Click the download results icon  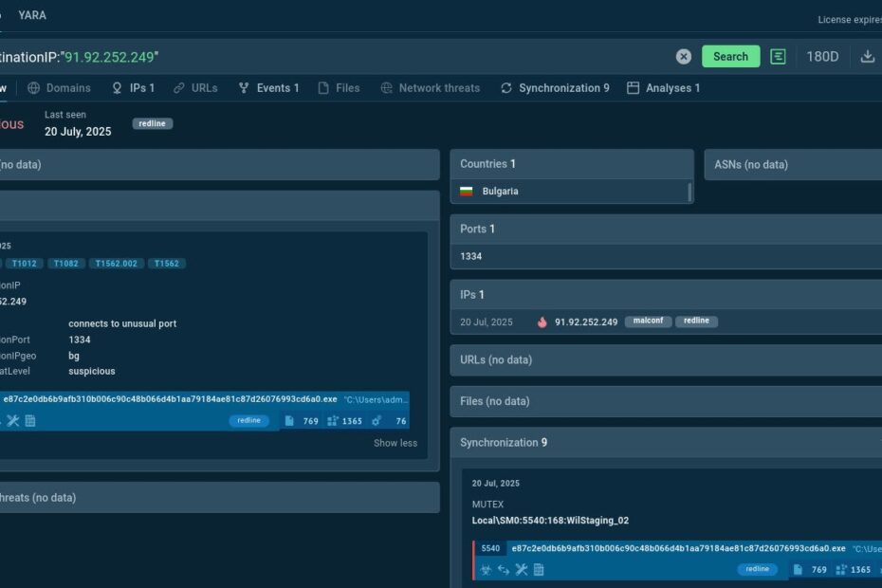pos(867,57)
